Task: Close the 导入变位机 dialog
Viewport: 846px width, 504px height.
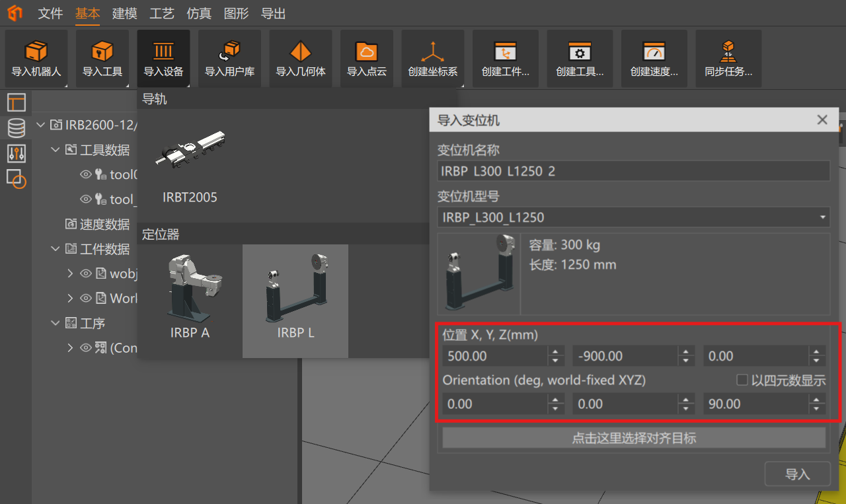Action: (822, 120)
